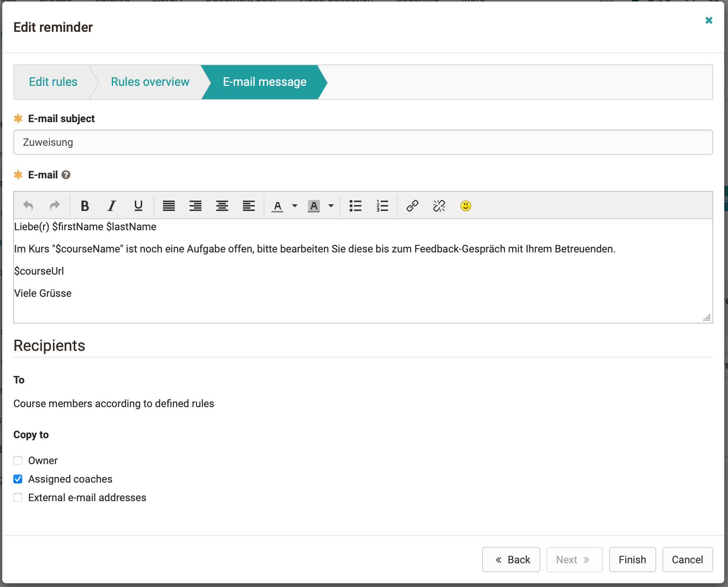Expand the background color dropdown arrow
The width and height of the screenshot is (728, 587).
(x=331, y=206)
